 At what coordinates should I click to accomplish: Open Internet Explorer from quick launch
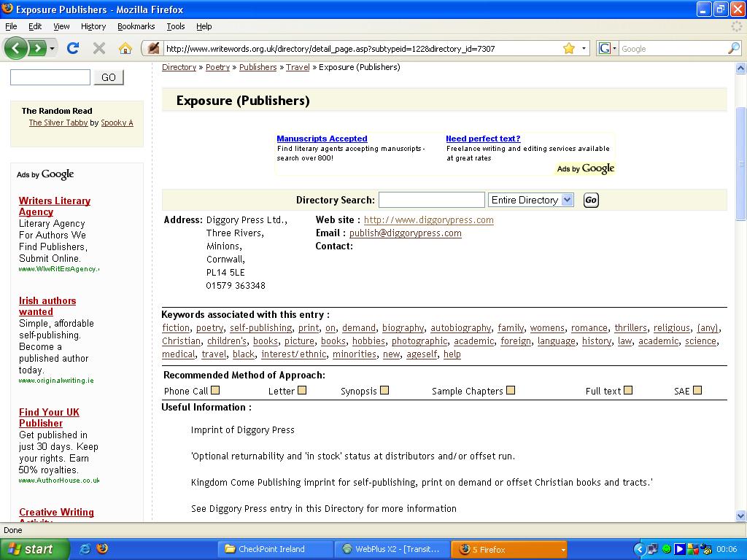pyautogui.click(x=85, y=549)
